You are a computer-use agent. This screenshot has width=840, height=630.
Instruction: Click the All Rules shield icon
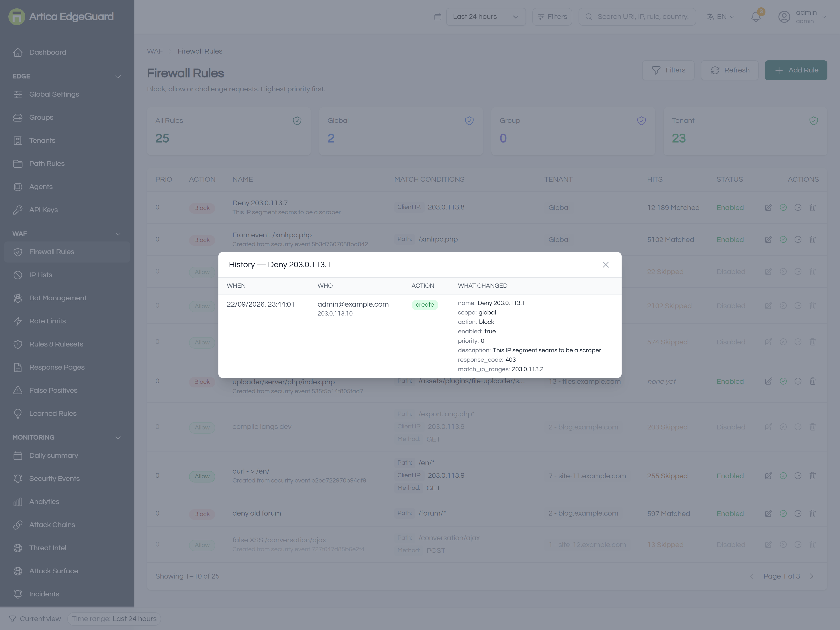(297, 121)
